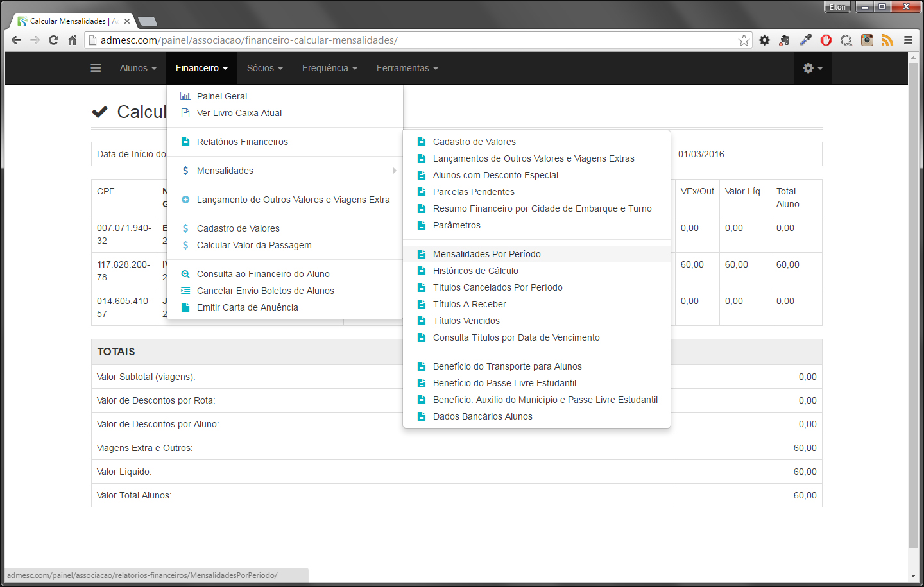Expand the Ferramentas dropdown menu
Viewport: 924px width, 587px height.
pyautogui.click(x=407, y=68)
